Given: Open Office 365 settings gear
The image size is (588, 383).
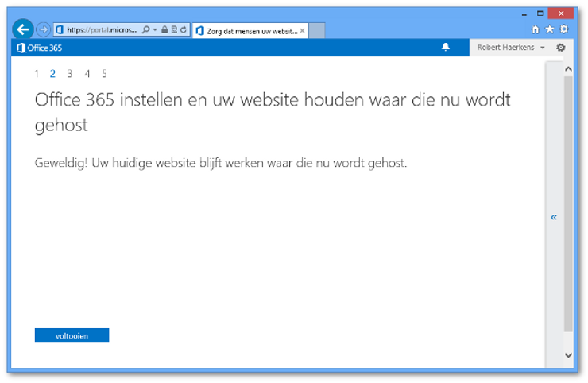Looking at the screenshot, I should tap(561, 48).
